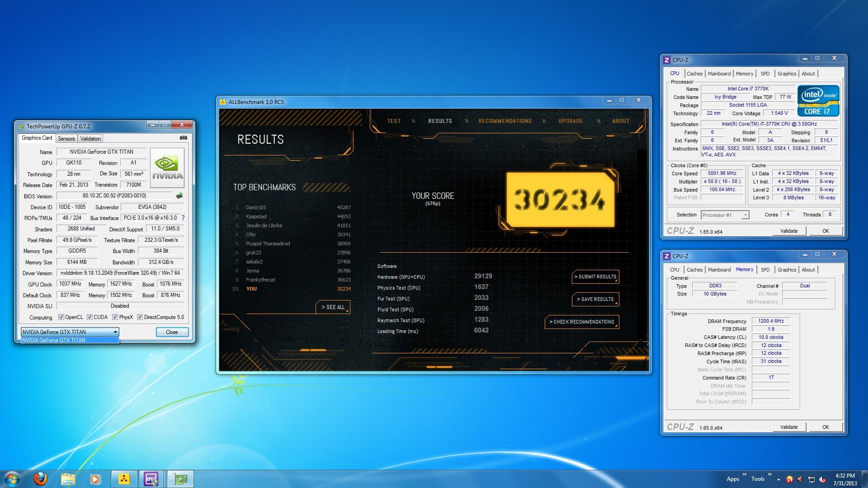Screen dimensions: 868x488
Task: Collapse the GPU-Z graphics card selector dropdown
Action: point(115,332)
